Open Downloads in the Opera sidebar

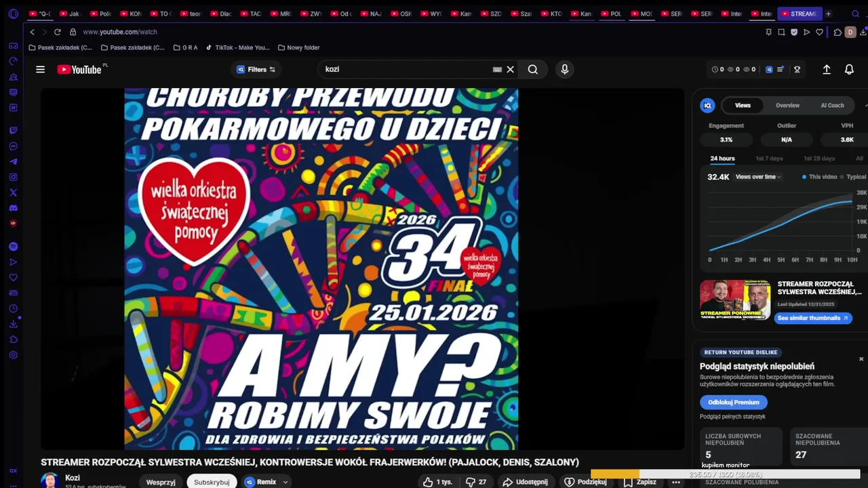(x=13, y=324)
